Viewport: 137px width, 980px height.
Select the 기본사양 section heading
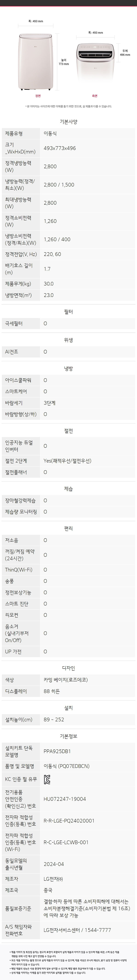tap(68, 122)
